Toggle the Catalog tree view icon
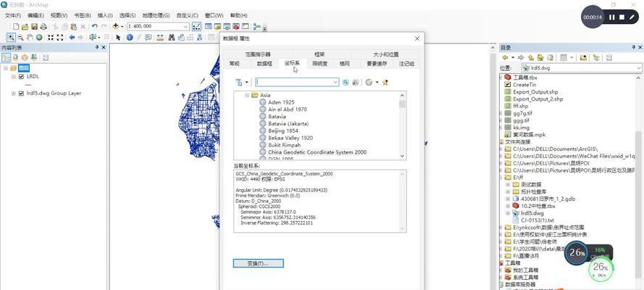The width and height of the screenshot is (644, 290). click(x=596, y=57)
